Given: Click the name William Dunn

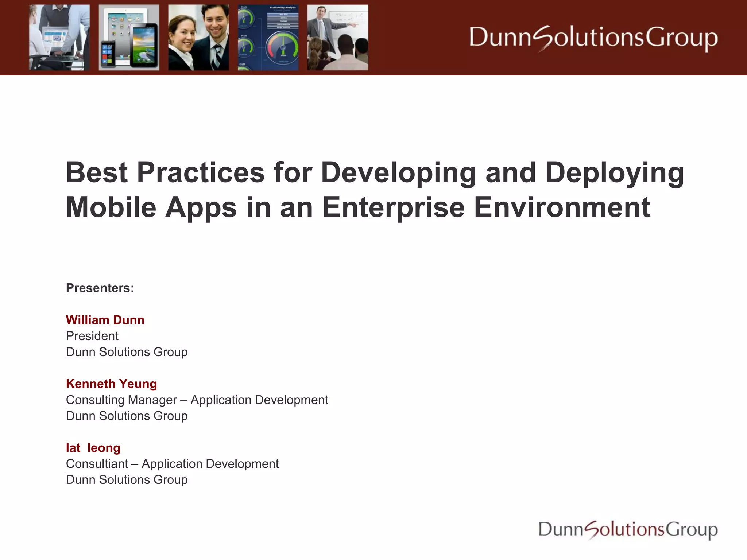Looking at the screenshot, I should [105, 320].
